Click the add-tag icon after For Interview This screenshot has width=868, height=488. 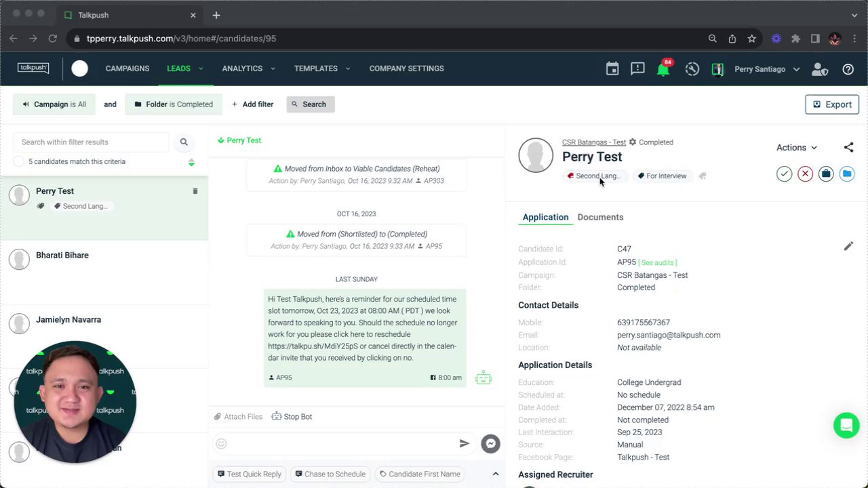(703, 176)
